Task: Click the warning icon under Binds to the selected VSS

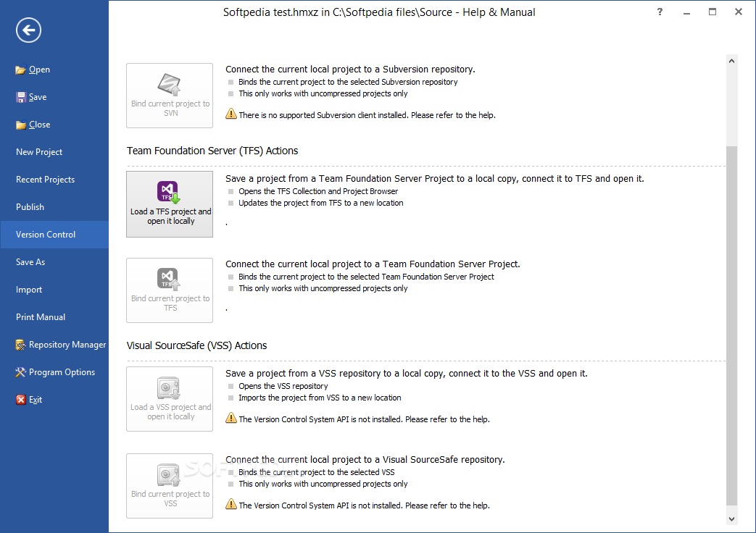Action: coord(231,505)
